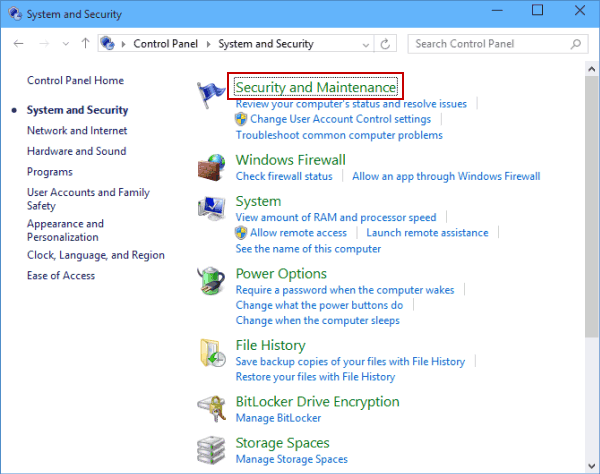Click the Security and Maintenance flag icon
Image resolution: width=600 pixels, height=474 pixels.
click(211, 94)
